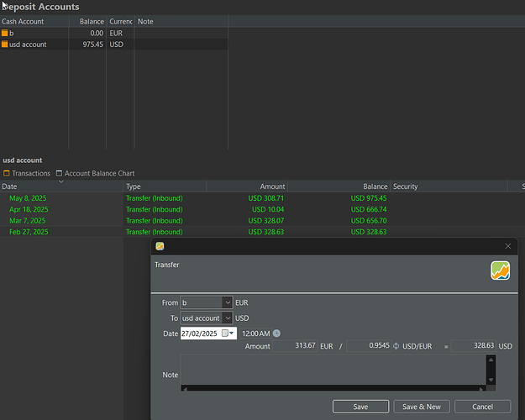Click the 0.00 balance of account b

tap(97, 33)
